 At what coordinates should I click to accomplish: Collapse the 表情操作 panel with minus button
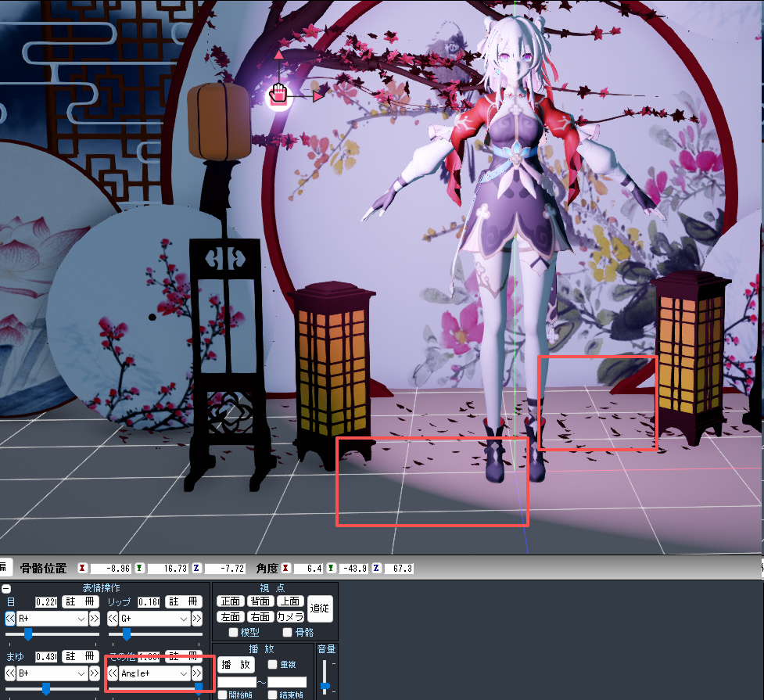click(x=5, y=588)
